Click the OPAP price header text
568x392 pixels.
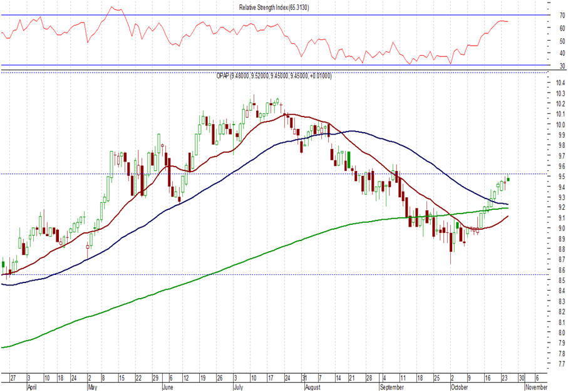pyautogui.click(x=274, y=76)
